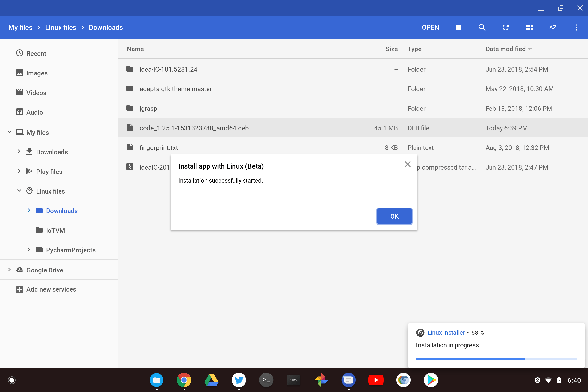Click OK to confirm installation dialog

394,216
